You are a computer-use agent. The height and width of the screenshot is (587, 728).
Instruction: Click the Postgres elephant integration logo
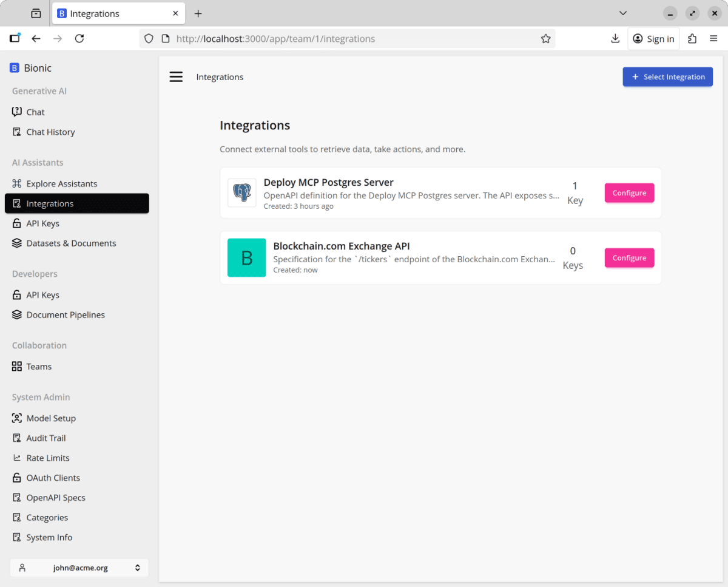241,193
